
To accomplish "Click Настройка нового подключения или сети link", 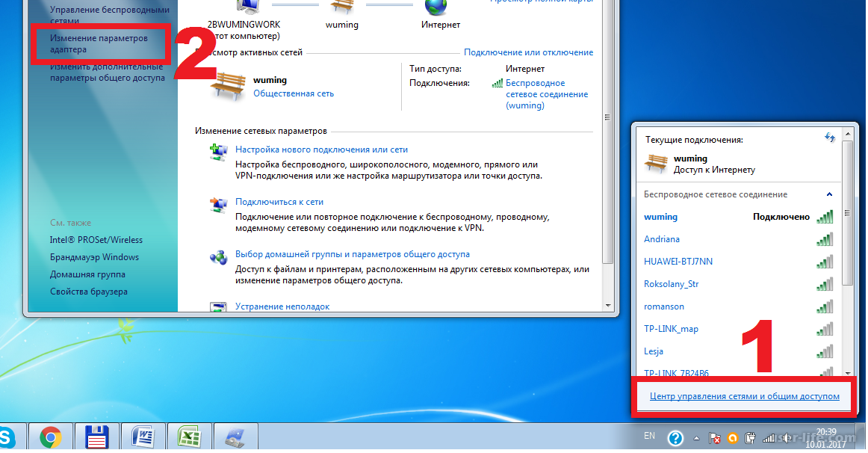I will click(x=322, y=150).
